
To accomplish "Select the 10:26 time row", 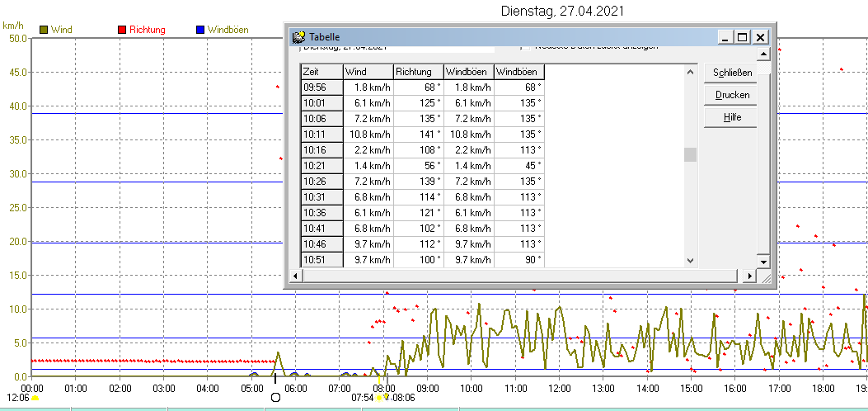I will (321, 181).
